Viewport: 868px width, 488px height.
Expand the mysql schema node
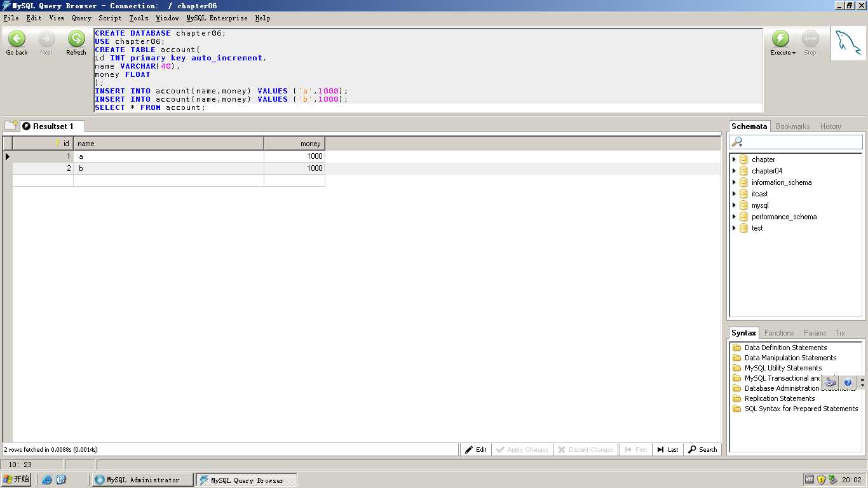point(734,205)
